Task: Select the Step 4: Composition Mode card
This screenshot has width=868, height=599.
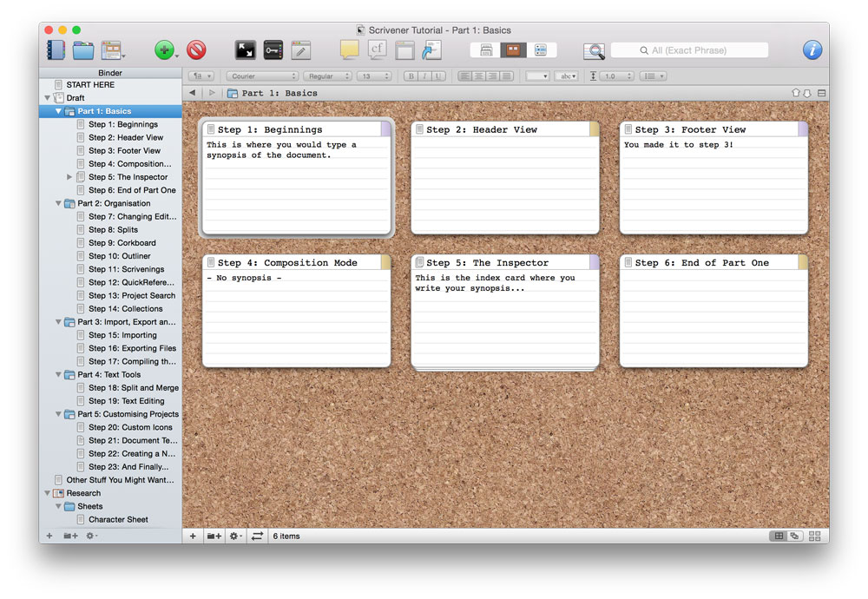Action: coord(296,311)
